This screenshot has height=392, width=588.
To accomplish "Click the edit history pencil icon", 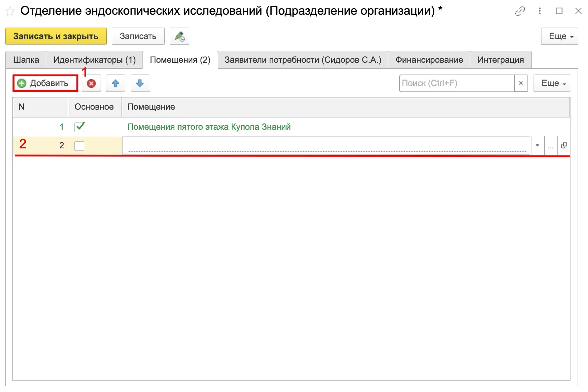I will [x=179, y=36].
